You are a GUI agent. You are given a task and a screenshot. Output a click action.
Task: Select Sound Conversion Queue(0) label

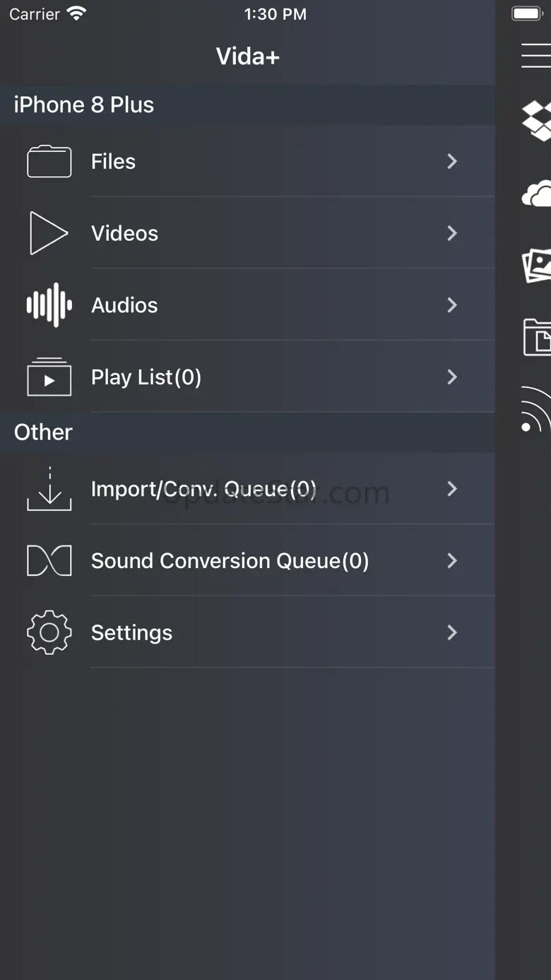coord(230,561)
